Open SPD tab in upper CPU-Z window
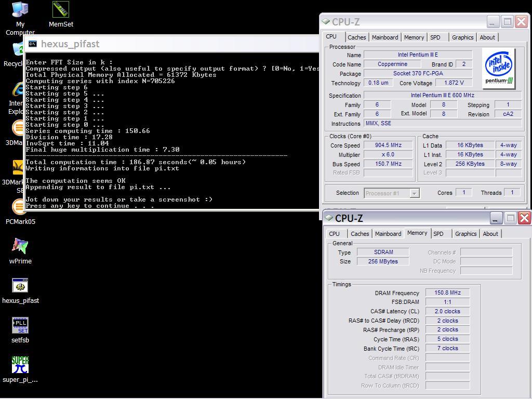 435,37
